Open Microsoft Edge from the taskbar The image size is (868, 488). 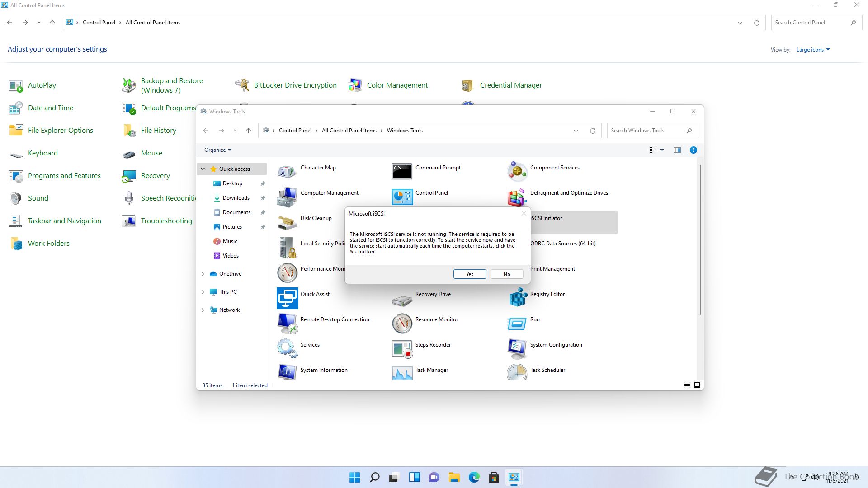click(x=474, y=477)
